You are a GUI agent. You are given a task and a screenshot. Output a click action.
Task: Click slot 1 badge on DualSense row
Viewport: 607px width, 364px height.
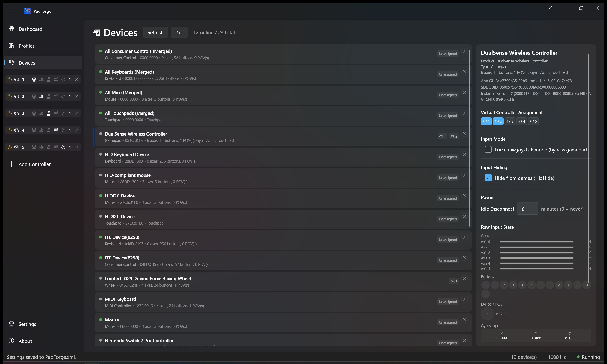pos(442,136)
